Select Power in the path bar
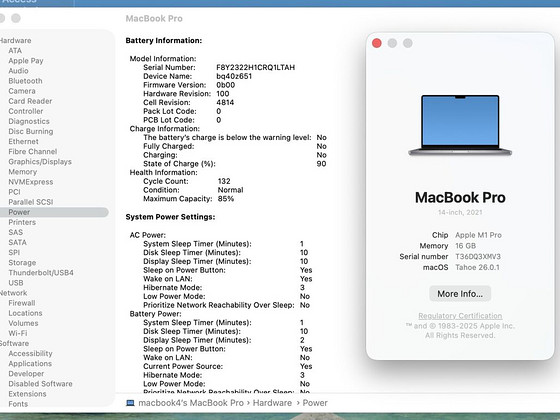This screenshot has height=420, width=560. coord(315,403)
